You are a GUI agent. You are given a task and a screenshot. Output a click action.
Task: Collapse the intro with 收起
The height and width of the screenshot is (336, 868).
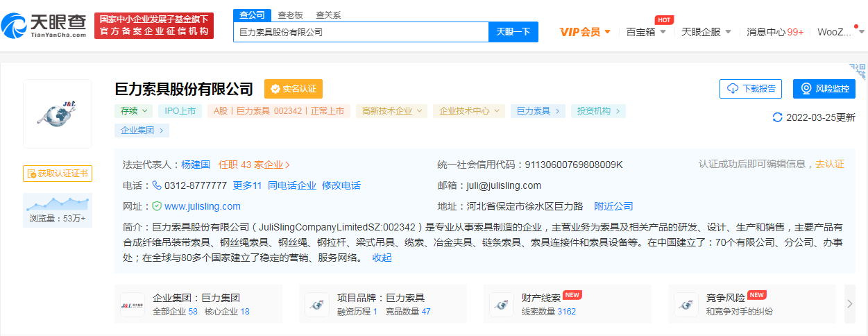pos(382,258)
